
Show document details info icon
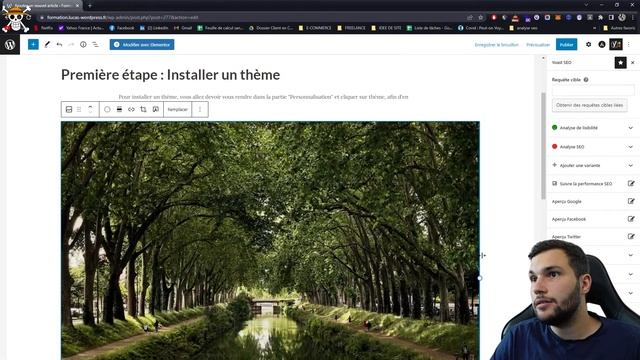(83, 44)
